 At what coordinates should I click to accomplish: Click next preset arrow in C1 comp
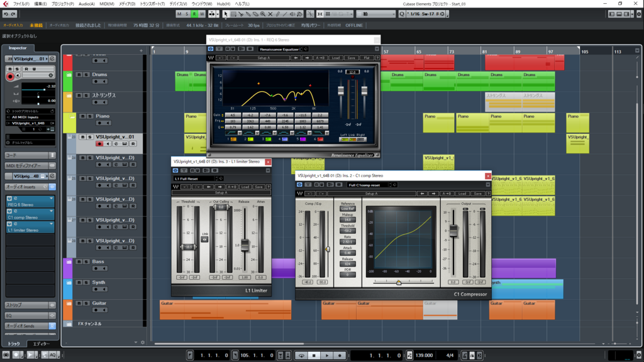coord(433,194)
